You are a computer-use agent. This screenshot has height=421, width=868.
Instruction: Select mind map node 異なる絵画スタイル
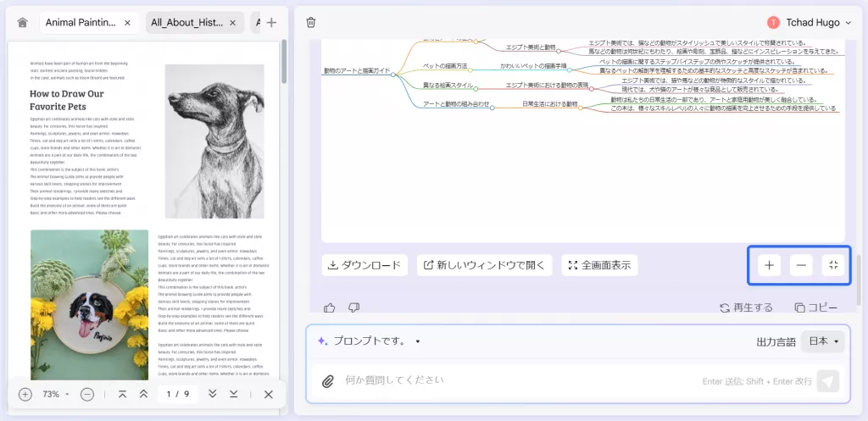point(448,86)
